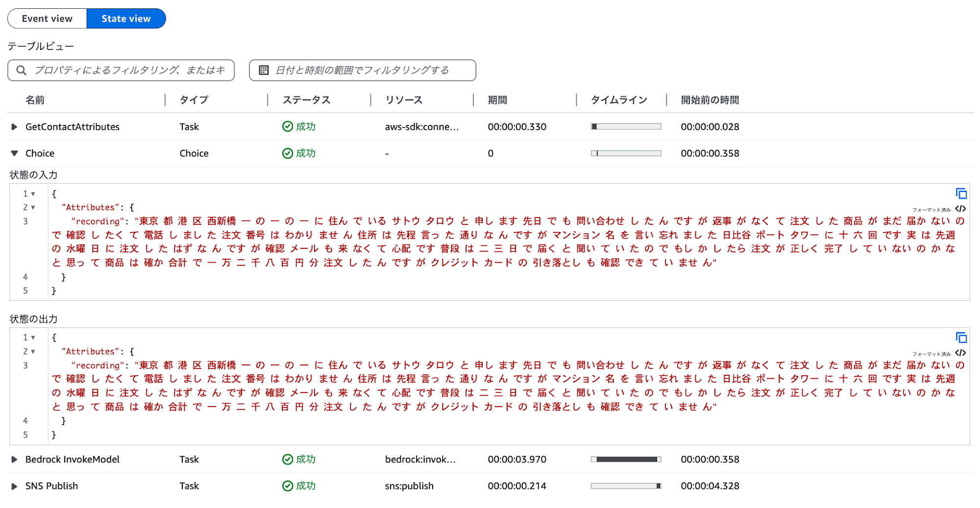Fold Attributes line 2 in state input
The width and height of the screenshot is (980, 508).
tap(33, 208)
